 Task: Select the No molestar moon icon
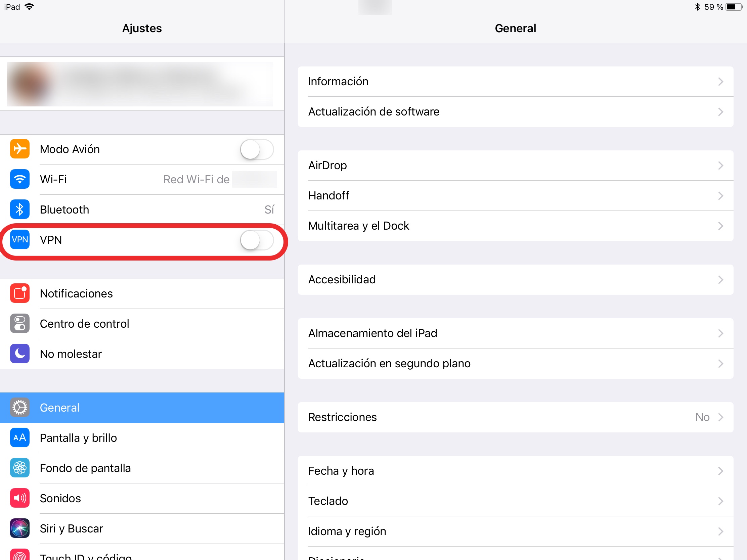point(20,354)
